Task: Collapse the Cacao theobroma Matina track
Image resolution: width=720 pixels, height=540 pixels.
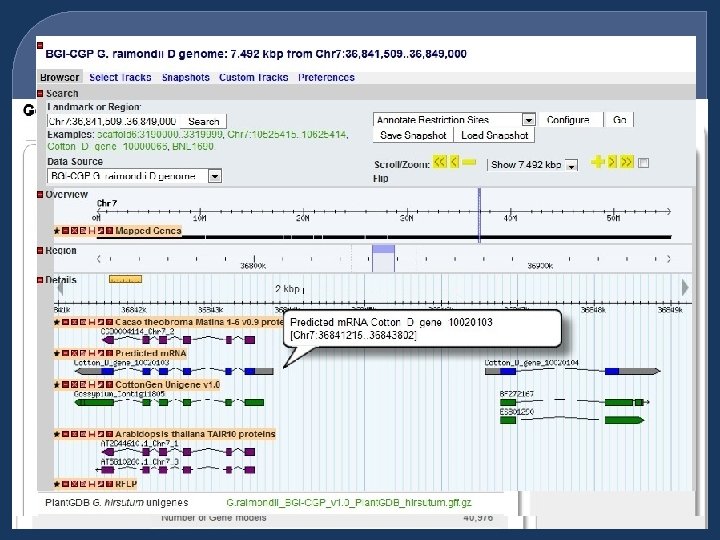Action: click(x=66, y=322)
